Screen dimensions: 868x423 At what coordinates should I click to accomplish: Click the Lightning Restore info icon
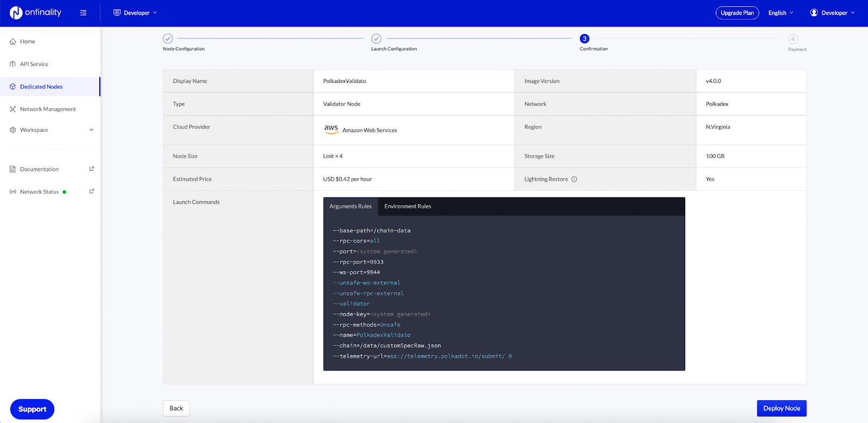tap(574, 180)
